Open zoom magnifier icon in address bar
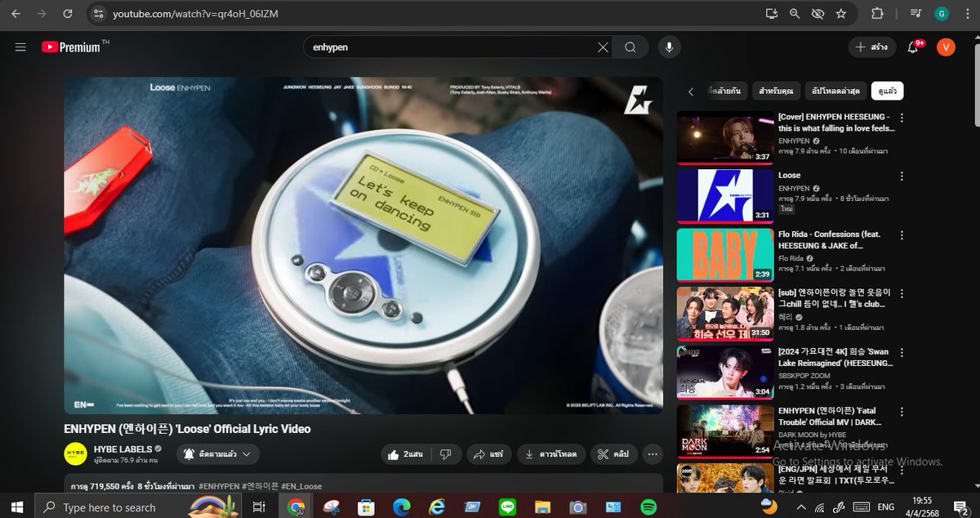The image size is (980, 518). point(795,14)
